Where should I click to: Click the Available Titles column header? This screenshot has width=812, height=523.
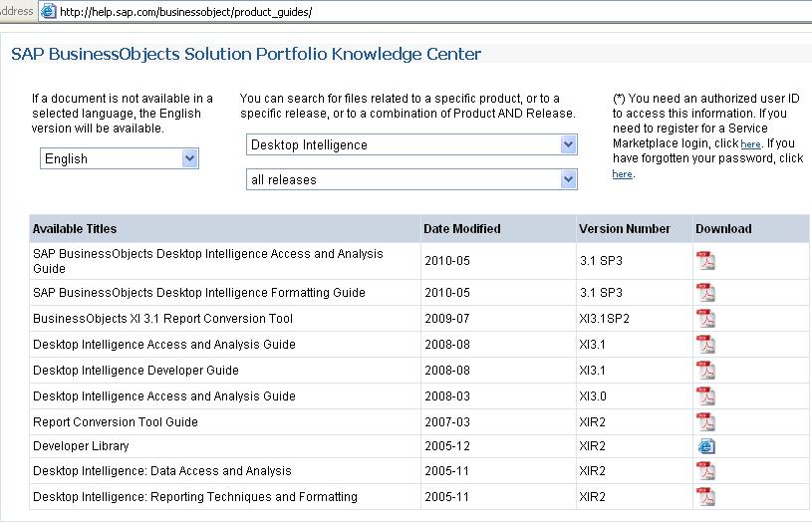[225, 229]
